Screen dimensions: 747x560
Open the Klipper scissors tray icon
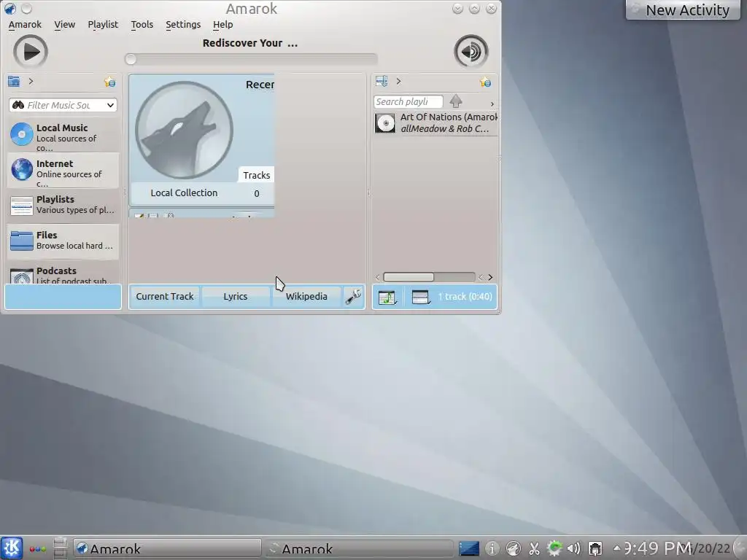pyautogui.click(x=534, y=548)
